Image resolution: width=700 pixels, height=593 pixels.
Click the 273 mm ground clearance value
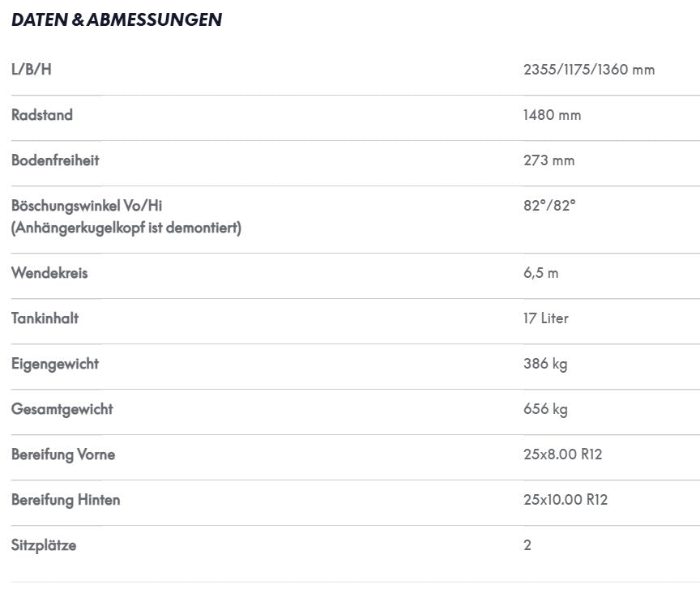coord(548,160)
